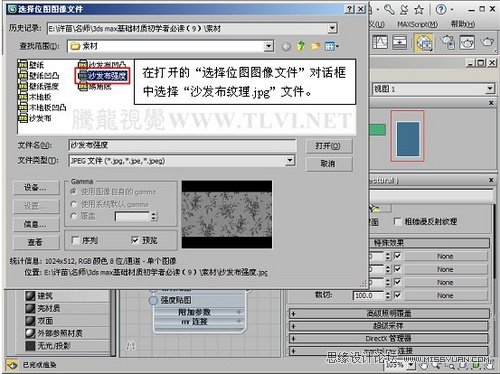This screenshot has width=500, height=374.
Task: Click the floral bitmap preview thumbnail
Action: 227,215
